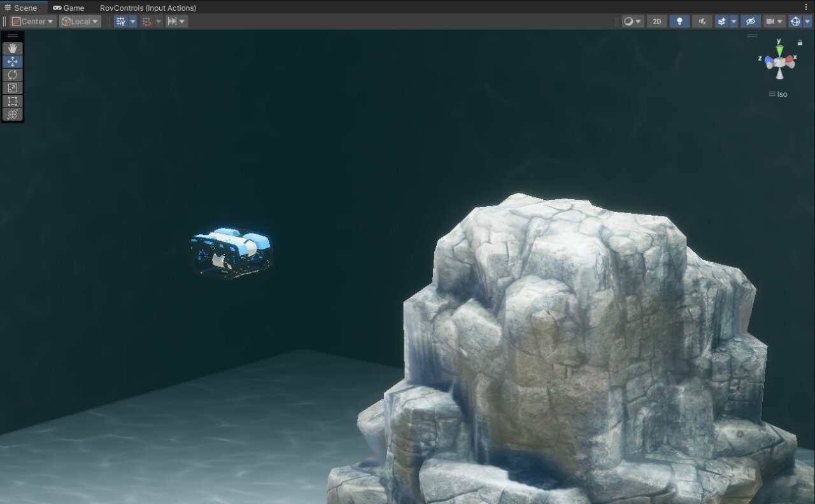815x504 pixels.
Task: Select the combined Transform tool
Action: click(12, 115)
